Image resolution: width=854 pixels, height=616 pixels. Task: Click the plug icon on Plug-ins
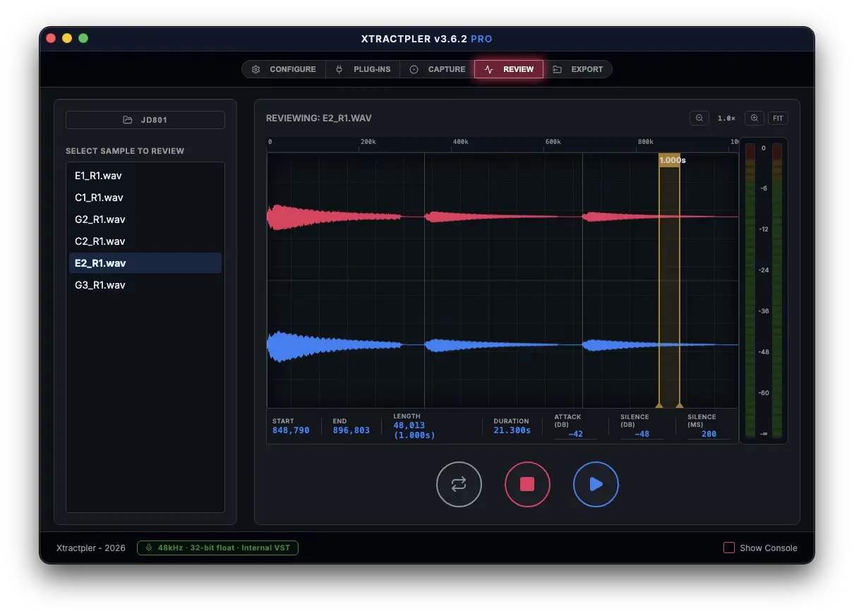(x=339, y=69)
